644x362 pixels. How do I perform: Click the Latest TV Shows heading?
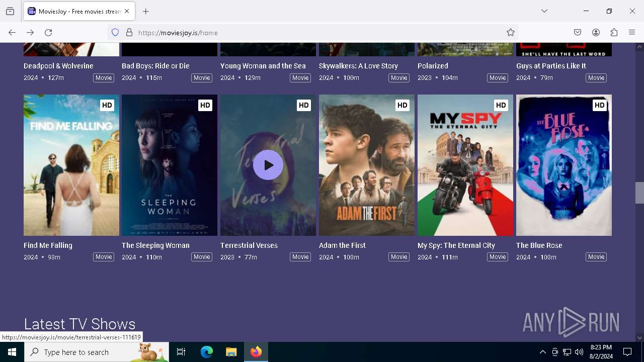tap(79, 324)
